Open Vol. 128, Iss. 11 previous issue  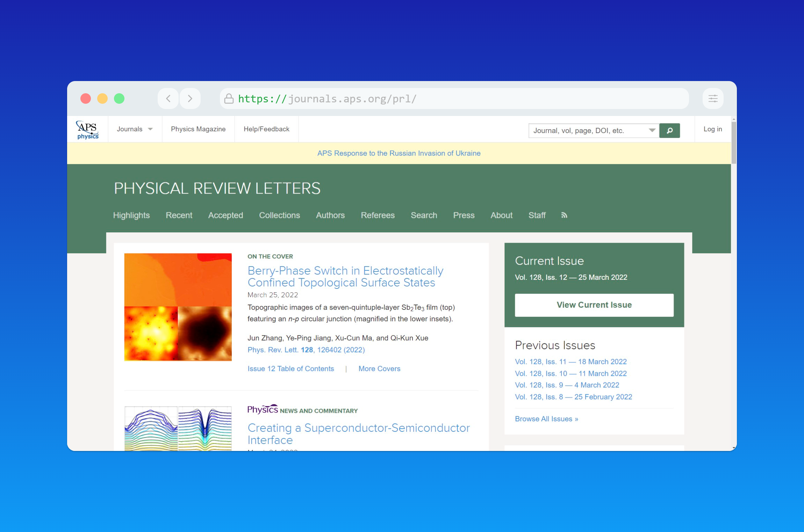[570, 362]
